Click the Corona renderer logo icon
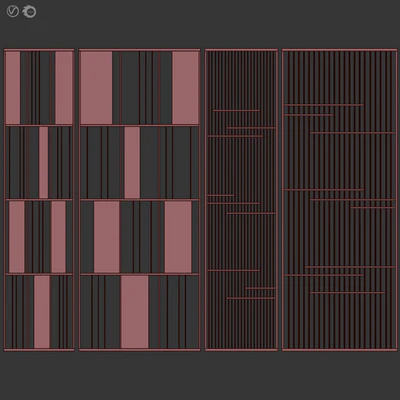 click(29, 12)
